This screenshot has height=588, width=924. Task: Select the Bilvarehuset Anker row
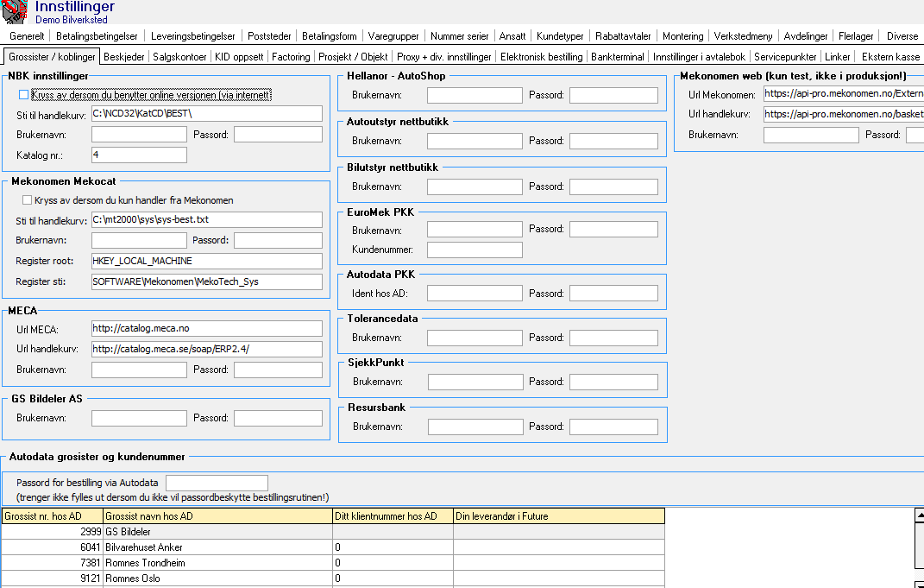coord(333,547)
